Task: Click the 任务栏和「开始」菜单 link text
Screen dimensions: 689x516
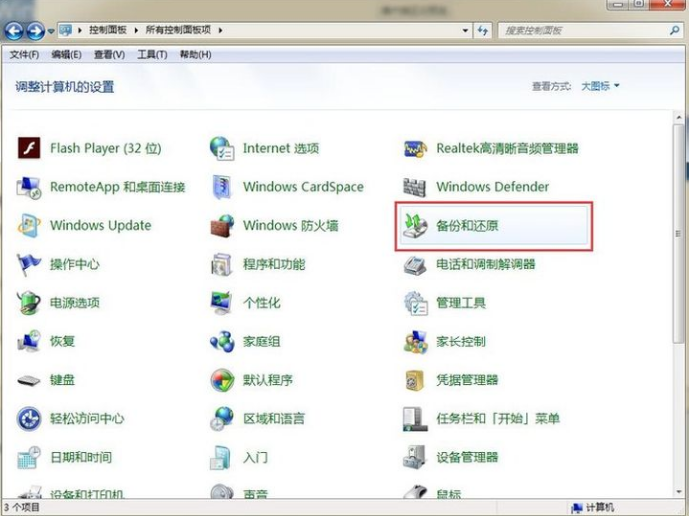Action: 498,418
